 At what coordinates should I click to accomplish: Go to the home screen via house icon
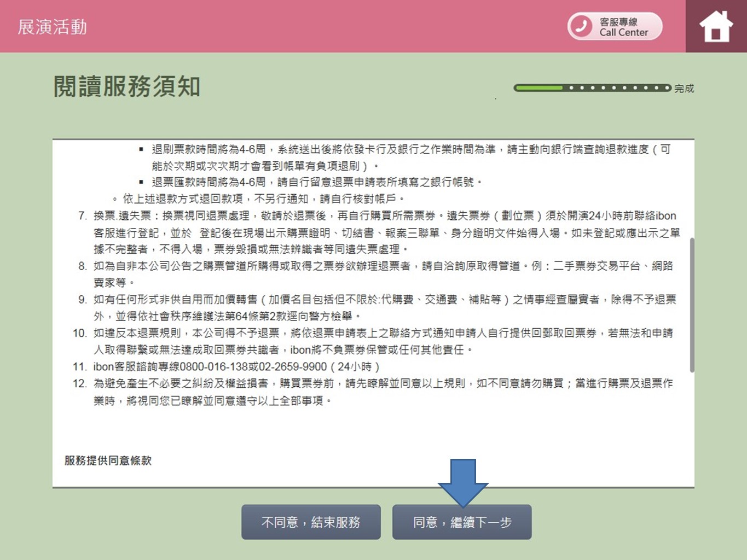click(716, 26)
